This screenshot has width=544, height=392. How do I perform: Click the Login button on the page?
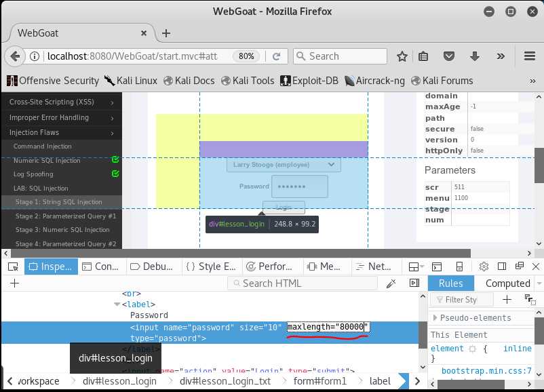(284, 208)
